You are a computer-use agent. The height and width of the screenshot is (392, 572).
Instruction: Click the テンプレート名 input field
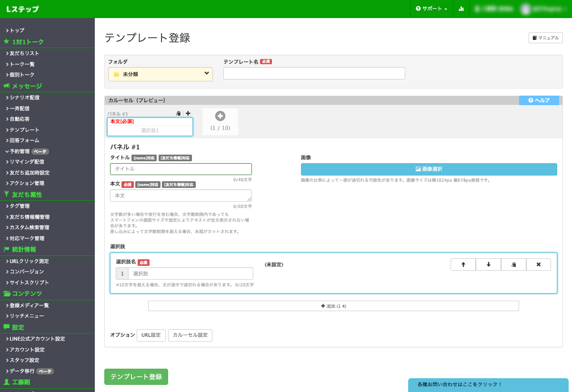(314, 73)
